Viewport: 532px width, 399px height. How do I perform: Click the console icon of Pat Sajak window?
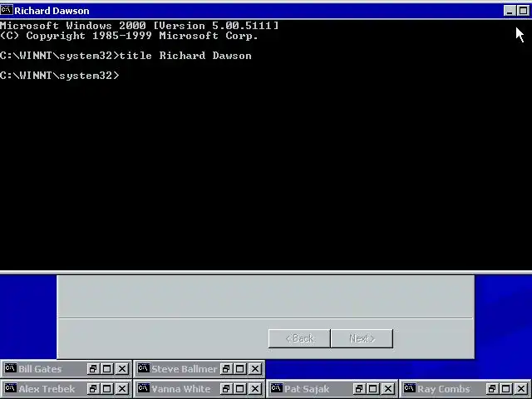pyautogui.click(x=277, y=388)
